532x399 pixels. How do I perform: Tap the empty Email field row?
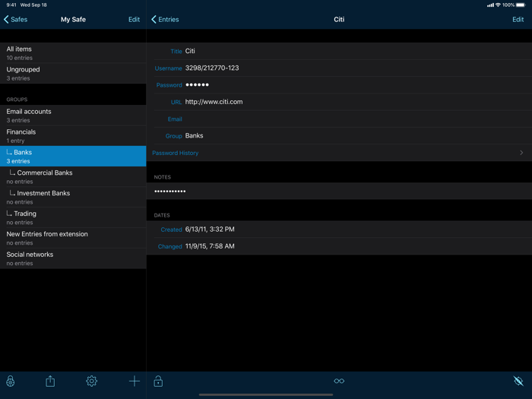[339, 119]
